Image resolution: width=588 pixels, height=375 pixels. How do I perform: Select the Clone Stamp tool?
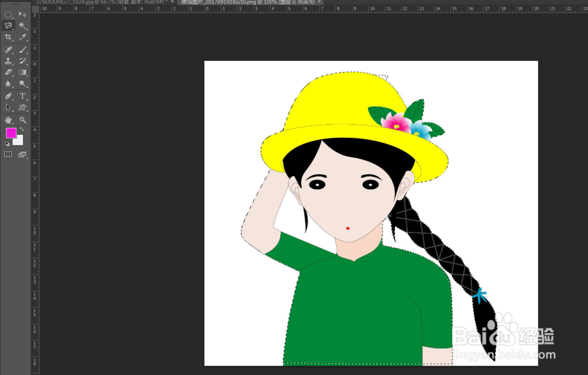(8, 61)
